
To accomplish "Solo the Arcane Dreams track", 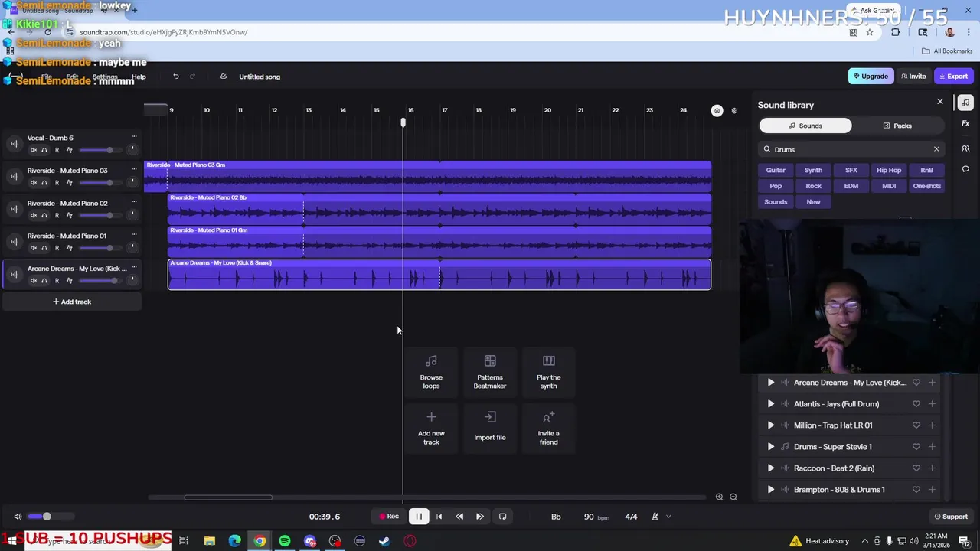I will tap(44, 281).
